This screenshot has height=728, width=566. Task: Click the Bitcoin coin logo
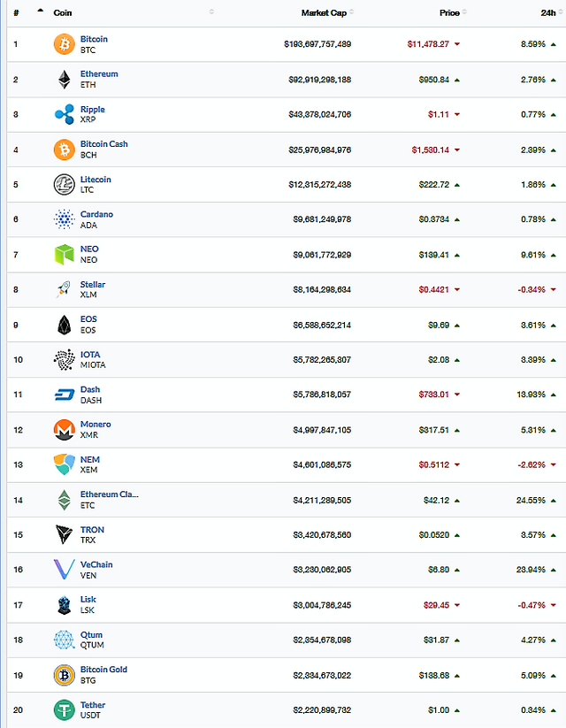click(x=64, y=44)
